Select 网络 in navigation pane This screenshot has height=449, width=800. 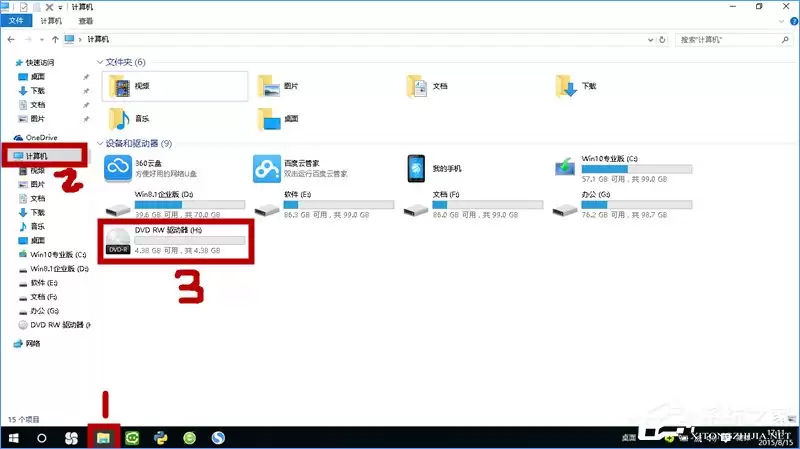27,343
